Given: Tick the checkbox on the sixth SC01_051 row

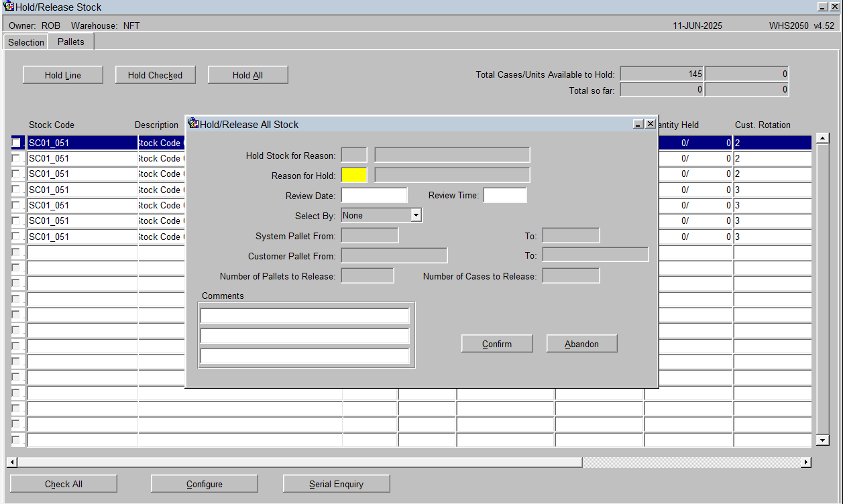Looking at the screenshot, I should tap(16, 220).
